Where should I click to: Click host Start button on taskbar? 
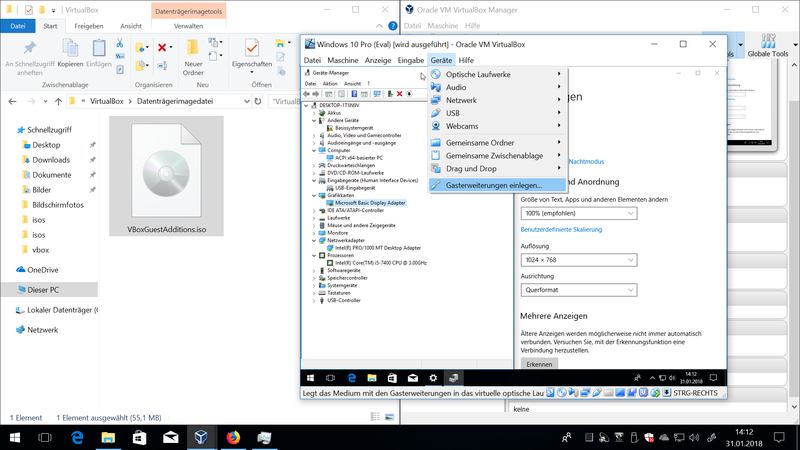point(15,437)
